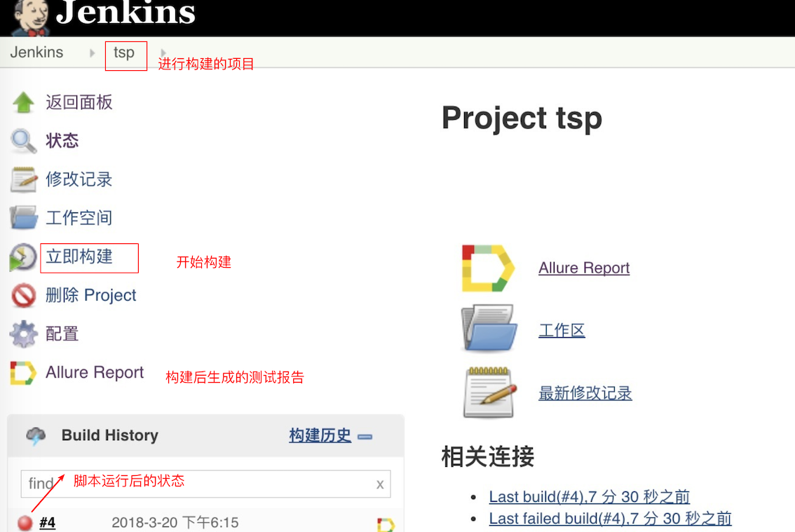Open Allure Report in the sidebar

coord(95,372)
